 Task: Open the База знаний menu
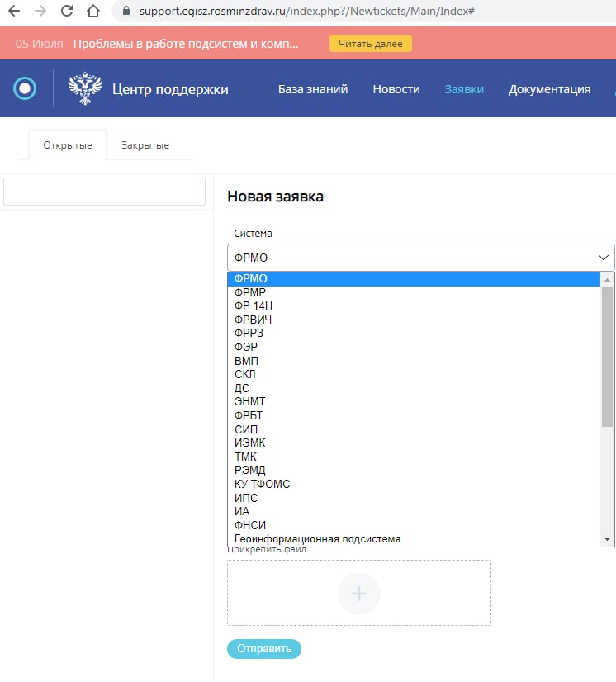pyautogui.click(x=313, y=89)
